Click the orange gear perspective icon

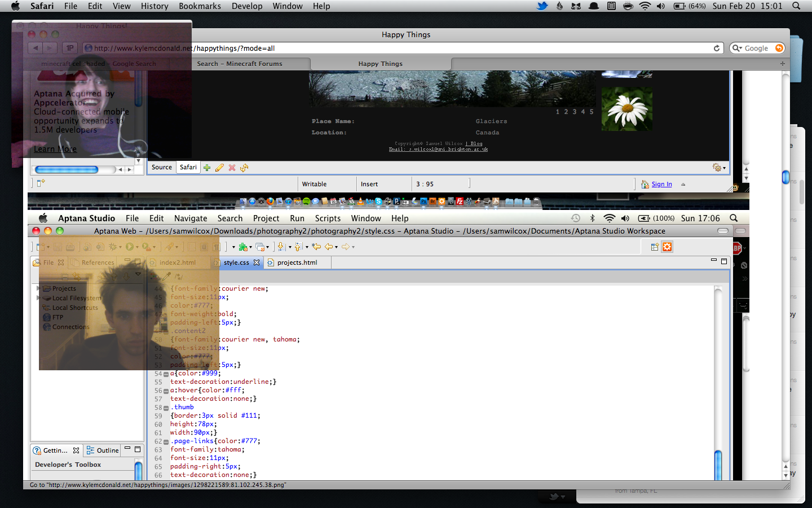click(x=667, y=247)
